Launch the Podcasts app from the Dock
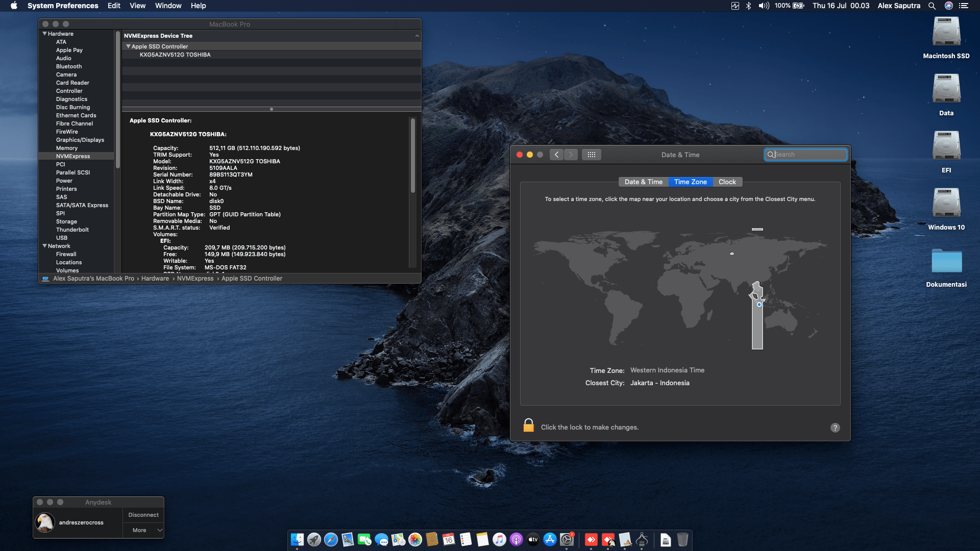980x551 pixels. 517,540
